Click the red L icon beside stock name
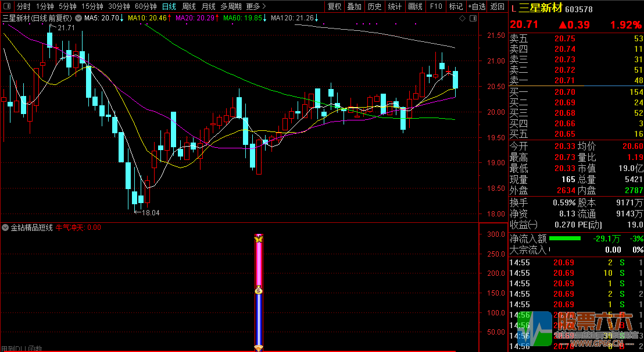644x352 pixels. tap(513, 8)
